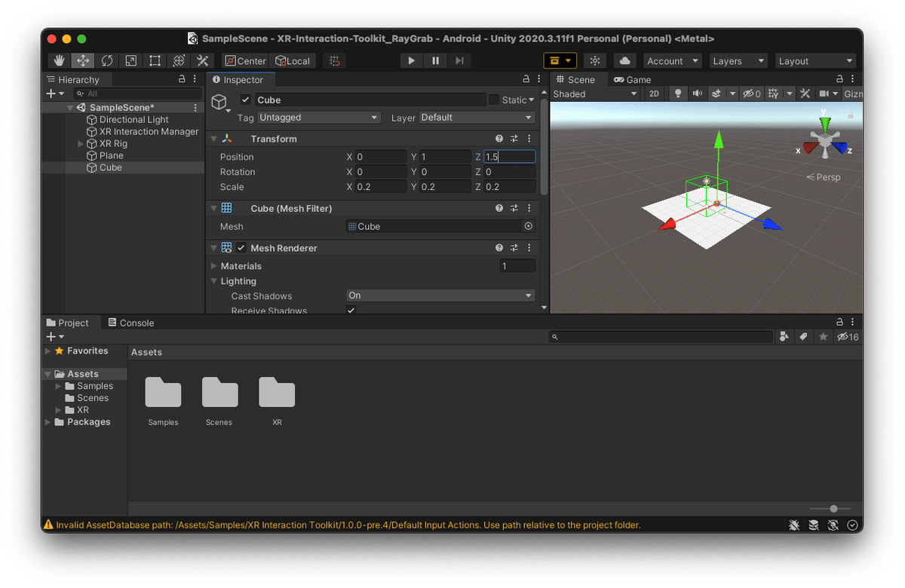Image resolution: width=905 pixels, height=588 pixels.
Task: Open Mesh Renderer preset settings icon
Action: [514, 247]
